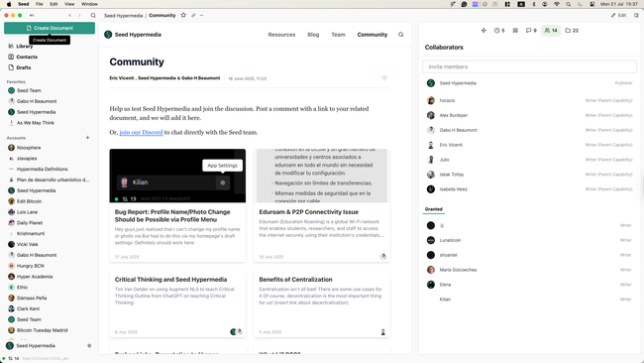
Task: Click the Invite members input field
Action: point(529,66)
